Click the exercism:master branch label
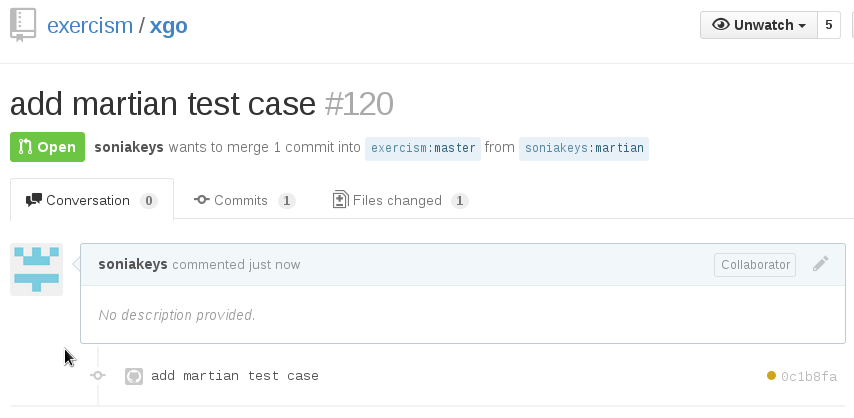This screenshot has width=854, height=418. (x=423, y=148)
